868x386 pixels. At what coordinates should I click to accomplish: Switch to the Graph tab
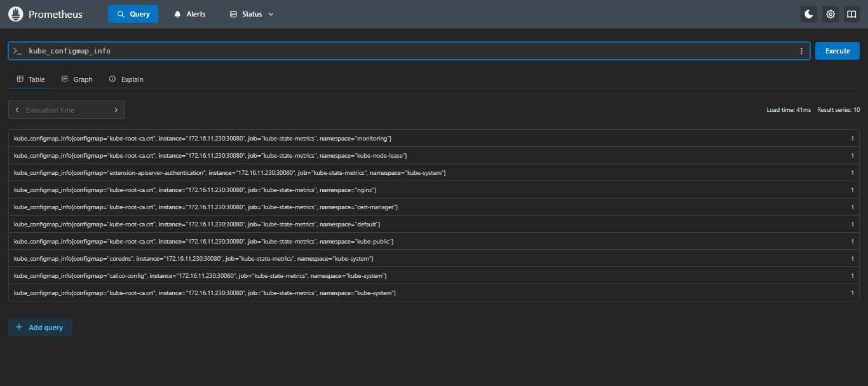coord(77,79)
